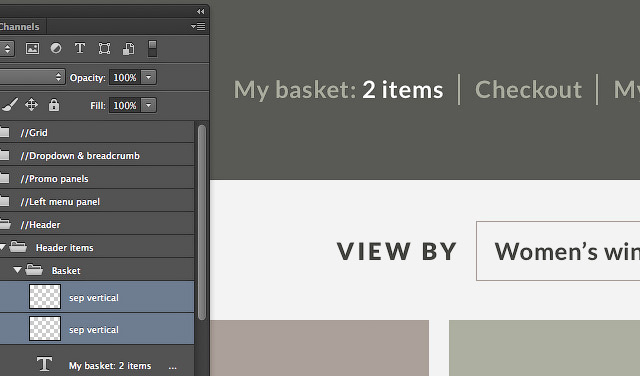Click the Checkout link in header
The width and height of the screenshot is (640, 376).
pyautogui.click(x=528, y=89)
